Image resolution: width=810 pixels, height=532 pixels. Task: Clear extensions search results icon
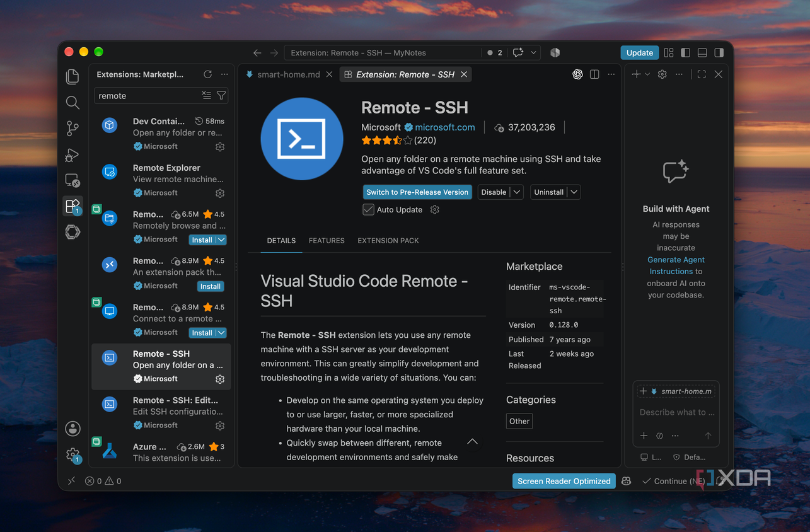206,95
